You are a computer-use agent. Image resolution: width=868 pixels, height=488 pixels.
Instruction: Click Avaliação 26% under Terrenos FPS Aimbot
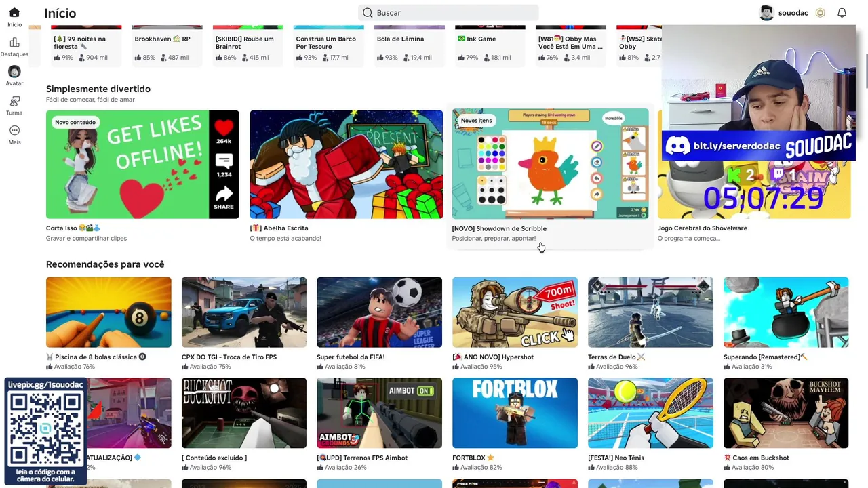342,468
